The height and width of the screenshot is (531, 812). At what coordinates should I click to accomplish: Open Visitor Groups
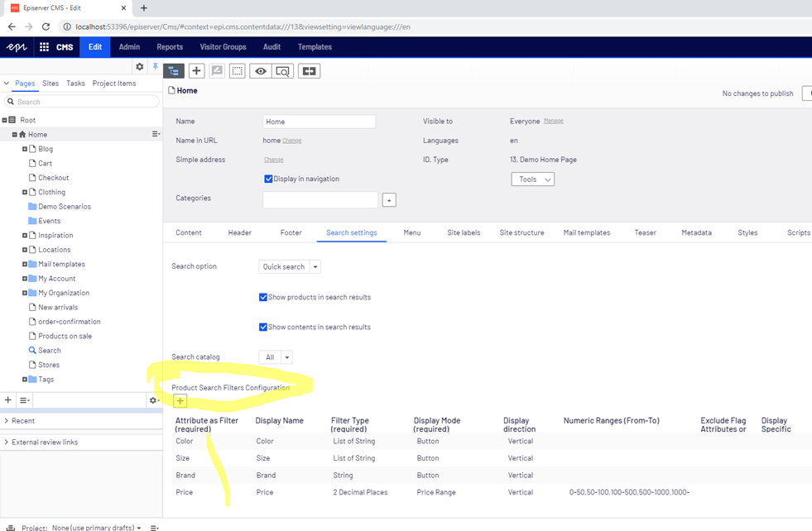223,47
